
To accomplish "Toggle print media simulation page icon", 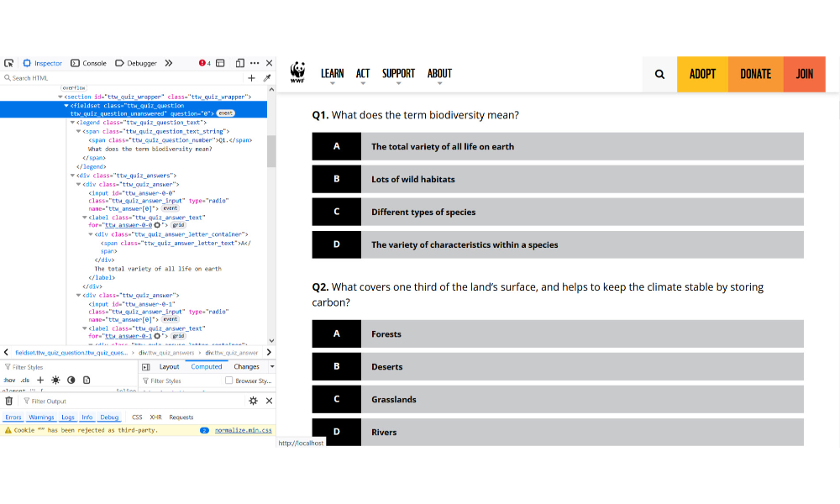I will click(87, 381).
